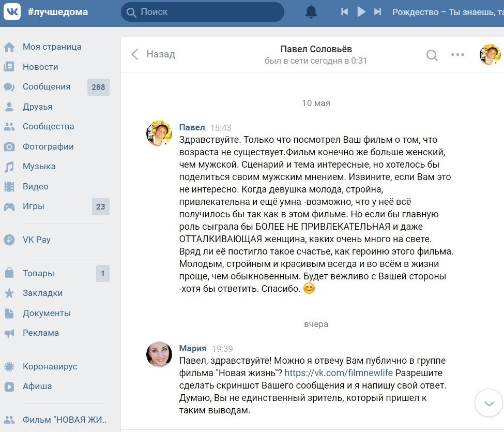Click sender name Мария in message

click(192, 348)
